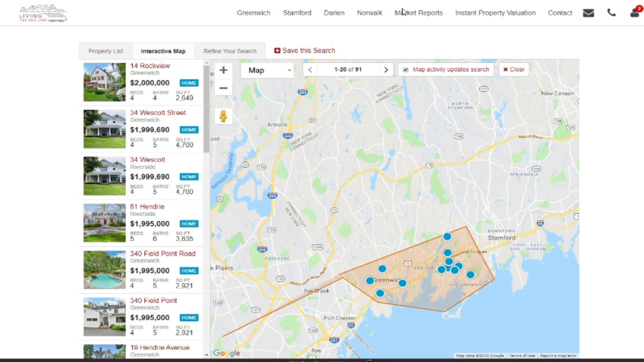Click the HOME badge for 81 Hendrie
644x362 pixels.
coord(189,224)
